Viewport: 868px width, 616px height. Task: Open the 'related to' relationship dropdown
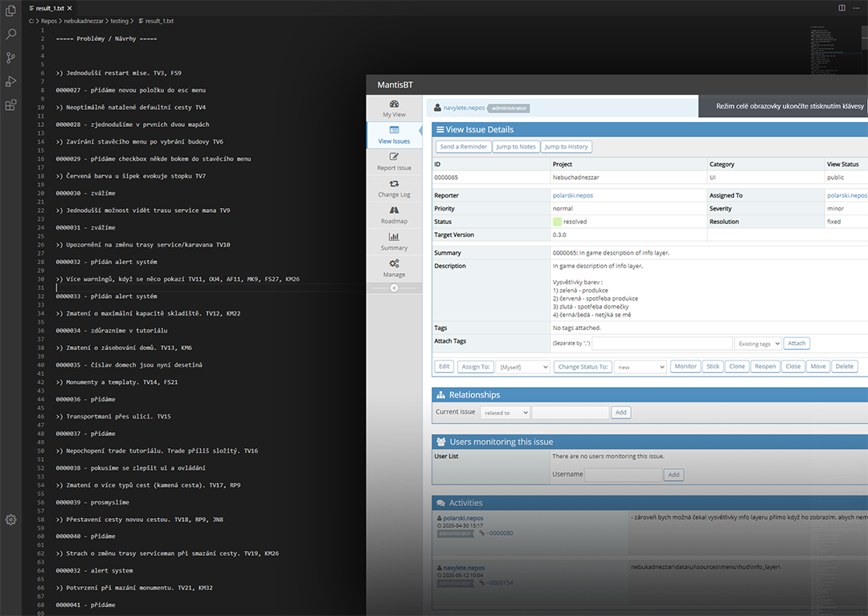[x=505, y=413]
